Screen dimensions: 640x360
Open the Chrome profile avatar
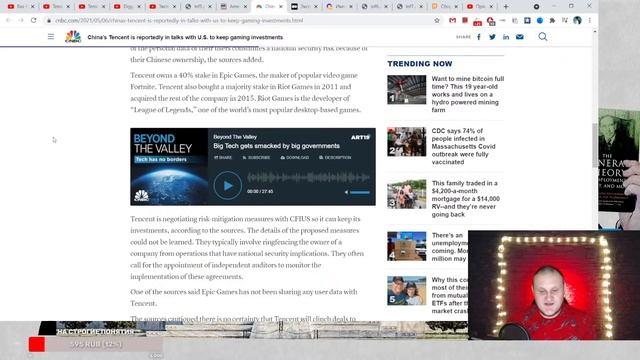(x=577, y=20)
